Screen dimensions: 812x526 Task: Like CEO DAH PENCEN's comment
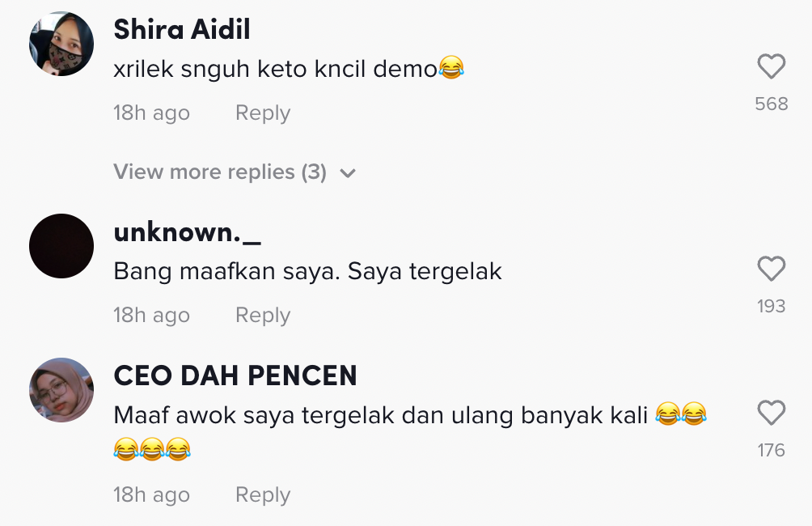point(771,413)
